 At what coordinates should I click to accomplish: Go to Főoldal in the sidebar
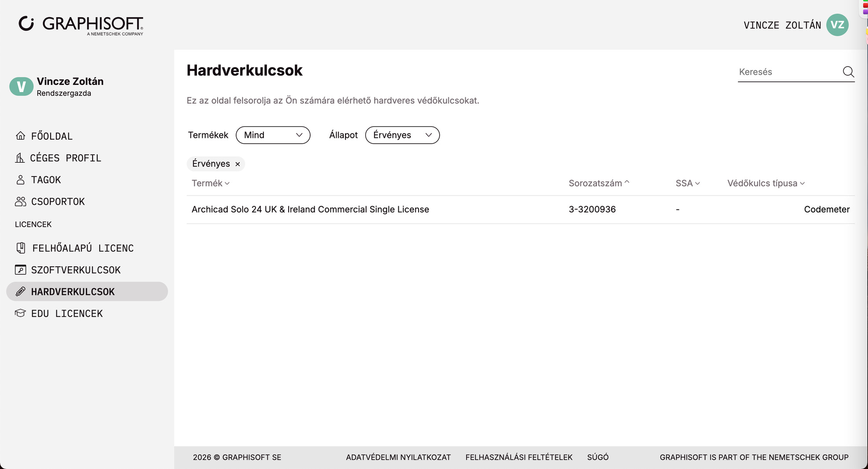[x=52, y=136]
